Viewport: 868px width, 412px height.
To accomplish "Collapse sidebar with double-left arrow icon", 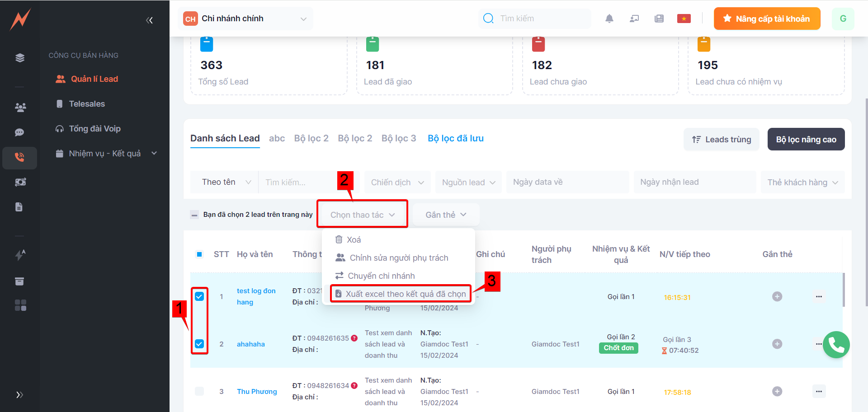I will (x=149, y=20).
